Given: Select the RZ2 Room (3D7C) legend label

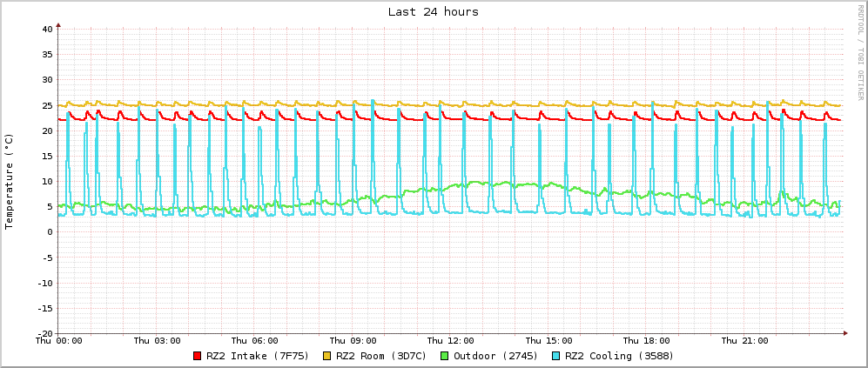Looking at the screenshot, I should [x=381, y=356].
